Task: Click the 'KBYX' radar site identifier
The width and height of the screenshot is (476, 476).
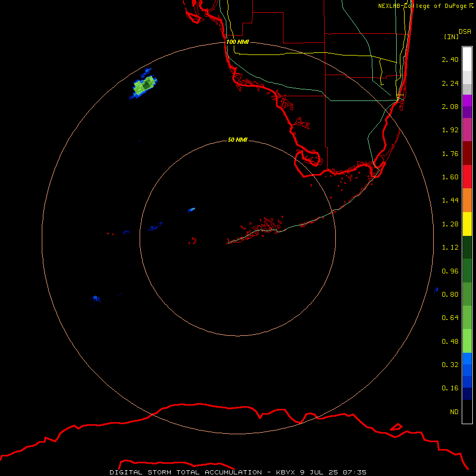Action: tap(286, 472)
